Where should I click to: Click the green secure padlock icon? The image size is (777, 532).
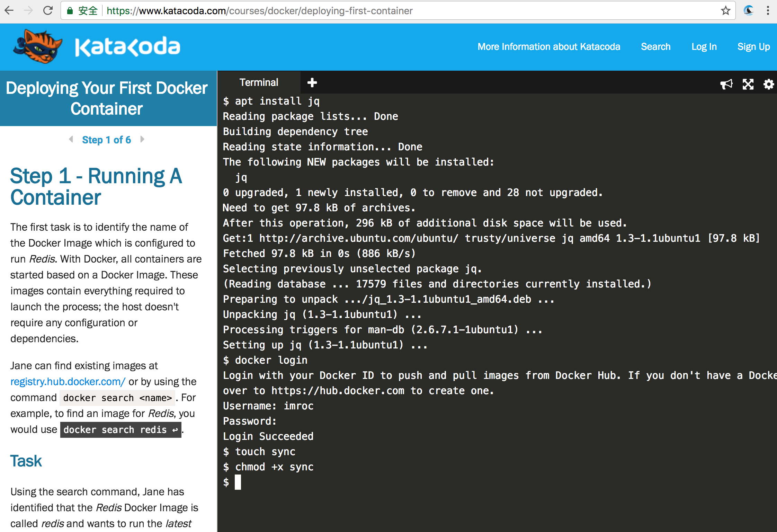(x=70, y=11)
